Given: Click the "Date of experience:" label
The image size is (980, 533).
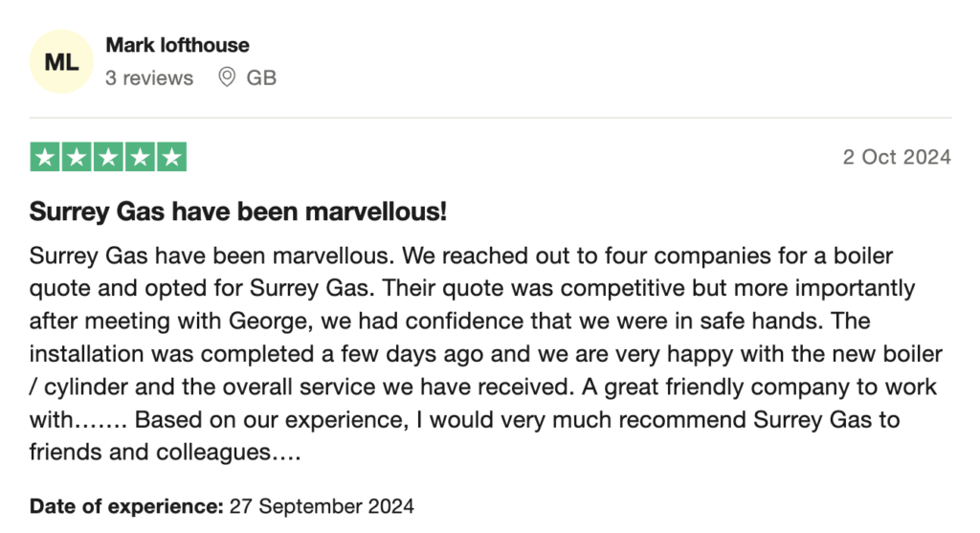Looking at the screenshot, I should 126,505.
